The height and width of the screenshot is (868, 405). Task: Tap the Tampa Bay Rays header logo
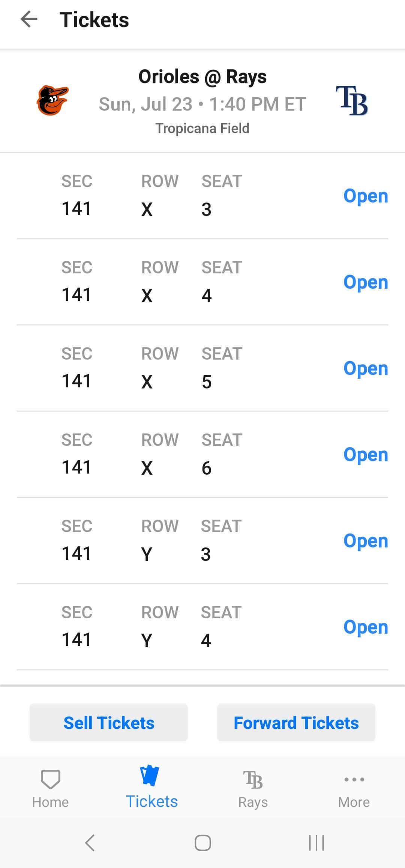[352, 100]
